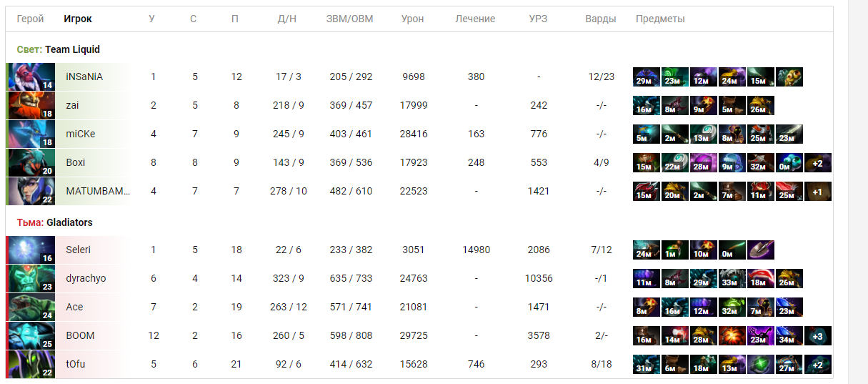The image size is (868, 384).
Task: Expand Boxi's +2 extra items
Action: (818, 163)
